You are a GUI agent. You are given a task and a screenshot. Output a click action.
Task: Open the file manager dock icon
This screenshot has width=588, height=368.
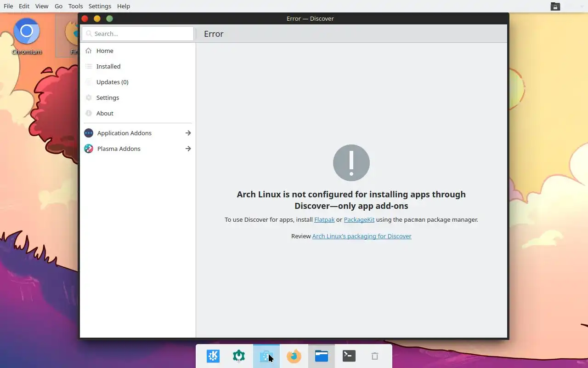(322, 356)
